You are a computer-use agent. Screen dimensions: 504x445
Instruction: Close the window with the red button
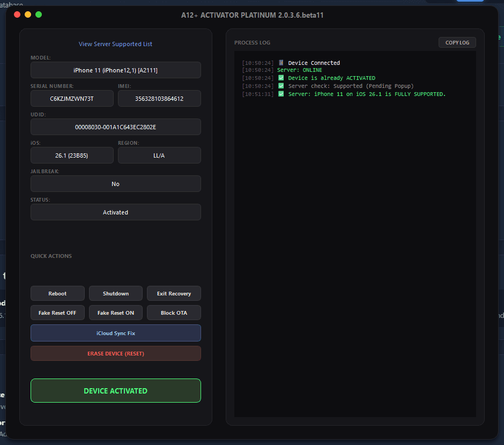(17, 14)
